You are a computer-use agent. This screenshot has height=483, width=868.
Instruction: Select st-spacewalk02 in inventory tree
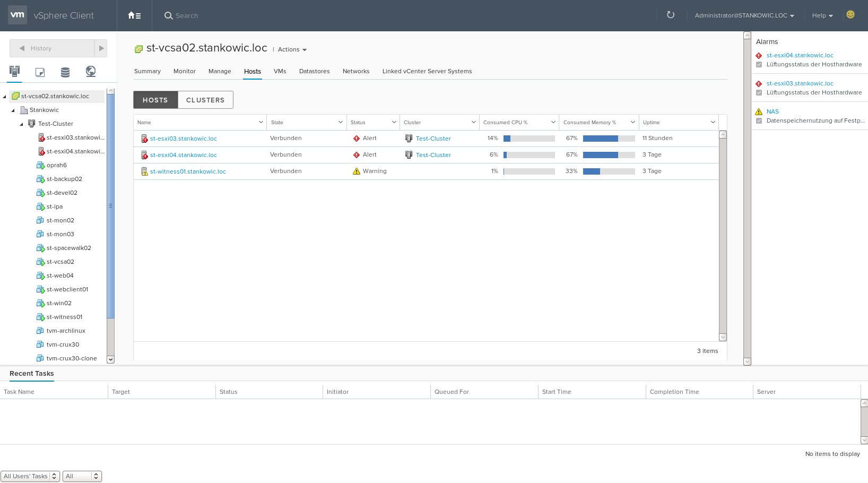69,248
